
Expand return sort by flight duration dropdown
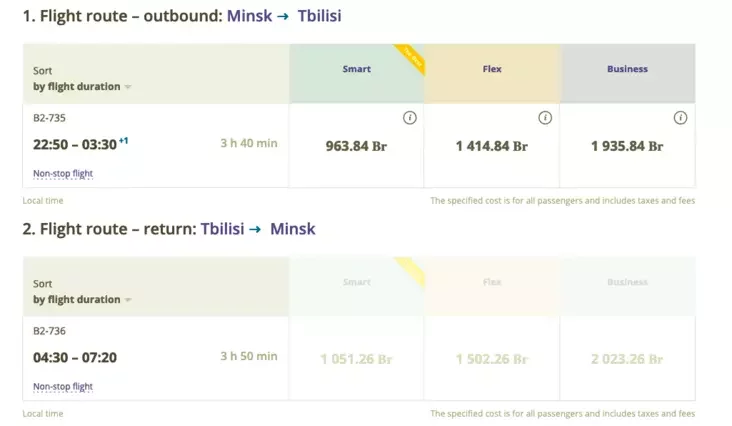pyautogui.click(x=82, y=300)
